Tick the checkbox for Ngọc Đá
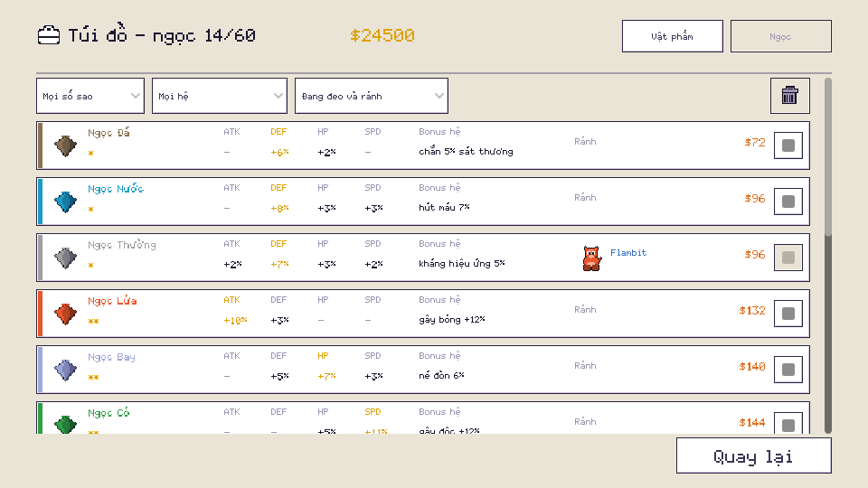 point(788,145)
